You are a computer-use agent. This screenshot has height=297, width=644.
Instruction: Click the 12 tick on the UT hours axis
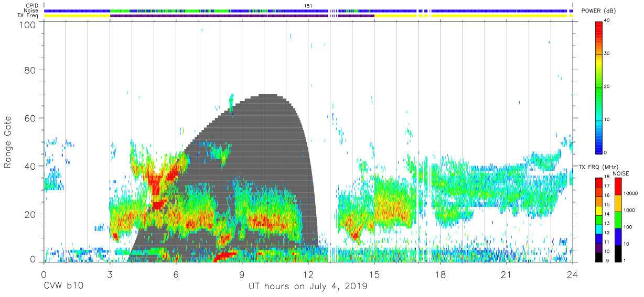click(308, 274)
